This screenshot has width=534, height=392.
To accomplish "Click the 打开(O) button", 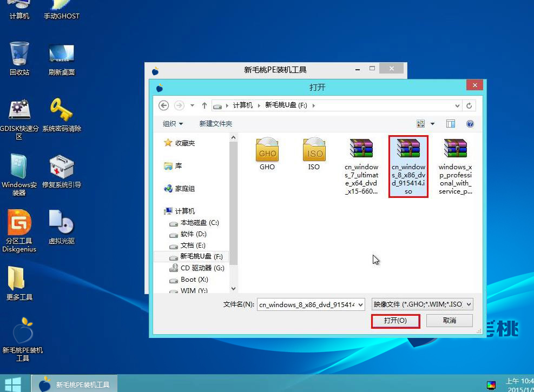I will (x=395, y=321).
